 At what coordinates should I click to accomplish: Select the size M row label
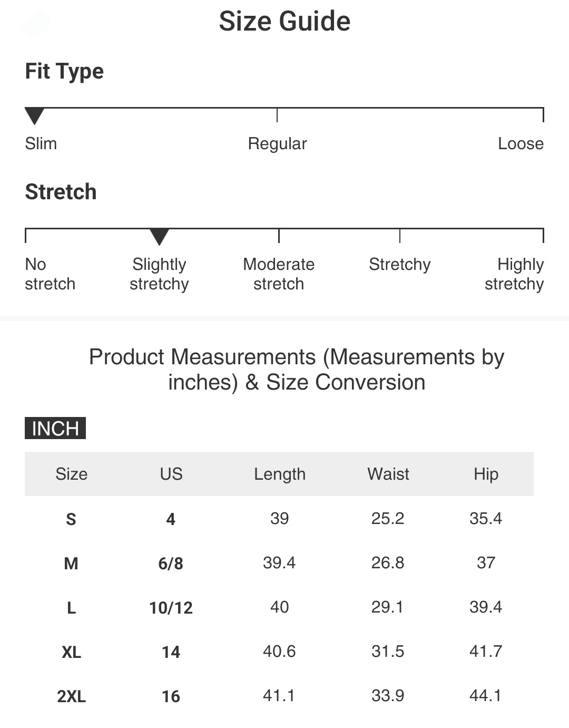point(71,564)
